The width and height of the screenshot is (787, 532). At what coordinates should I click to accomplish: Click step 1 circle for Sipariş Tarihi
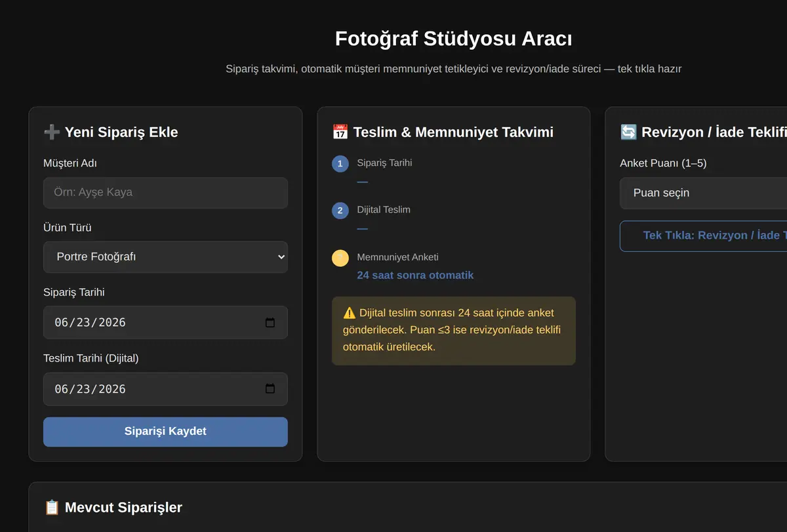click(340, 163)
